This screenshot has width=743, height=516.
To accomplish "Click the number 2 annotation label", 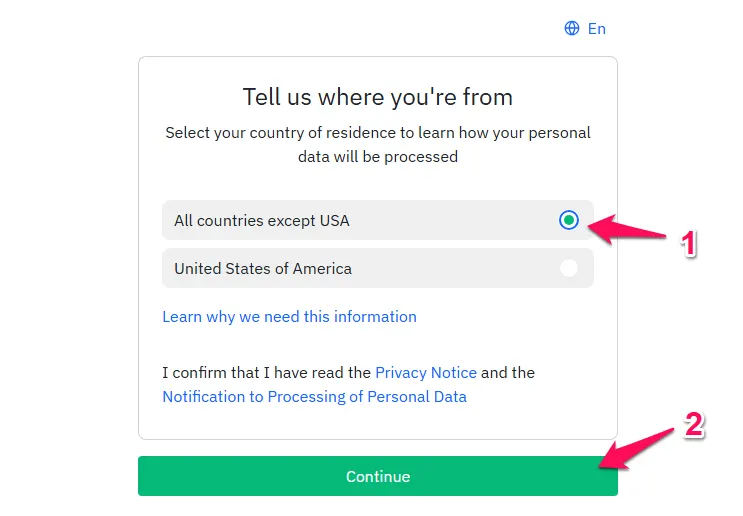I will tap(694, 425).
